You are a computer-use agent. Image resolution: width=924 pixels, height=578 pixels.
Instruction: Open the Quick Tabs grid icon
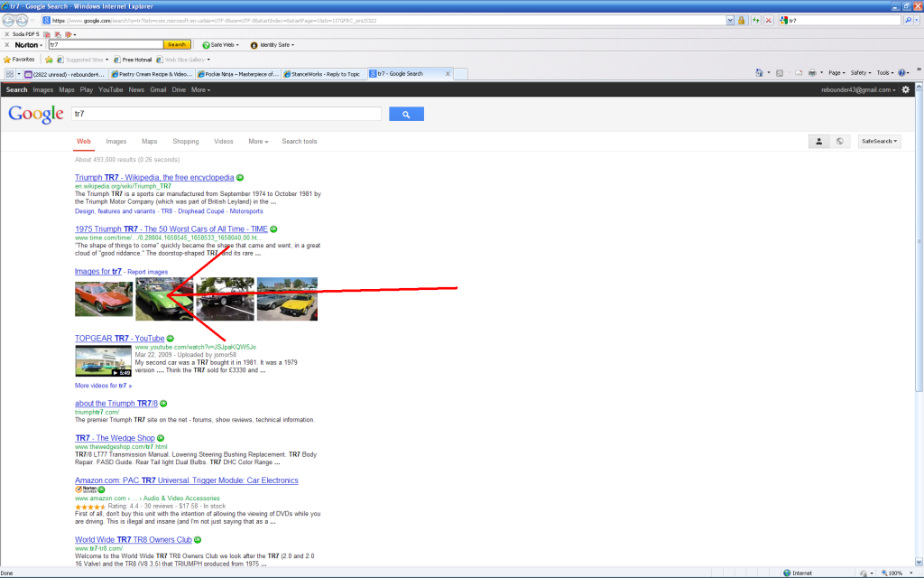click(10, 74)
